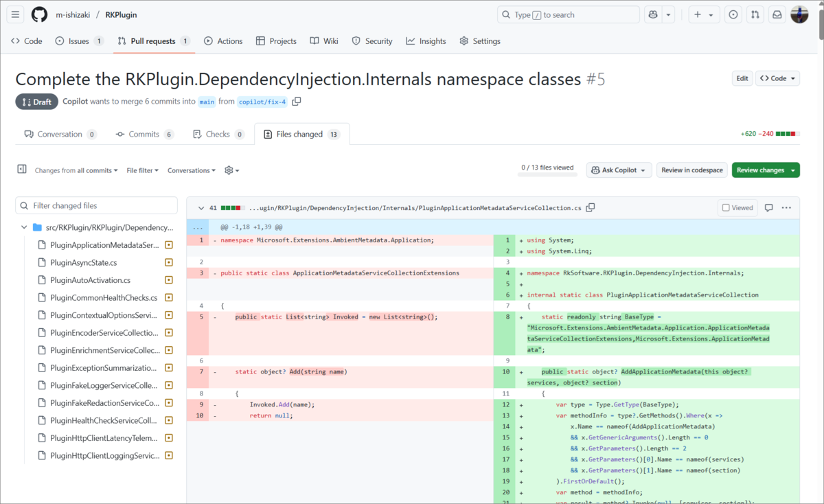Click modified badge for PluginHealthCheckServiceColl...
Image resolution: width=824 pixels, height=504 pixels.
[169, 420]
